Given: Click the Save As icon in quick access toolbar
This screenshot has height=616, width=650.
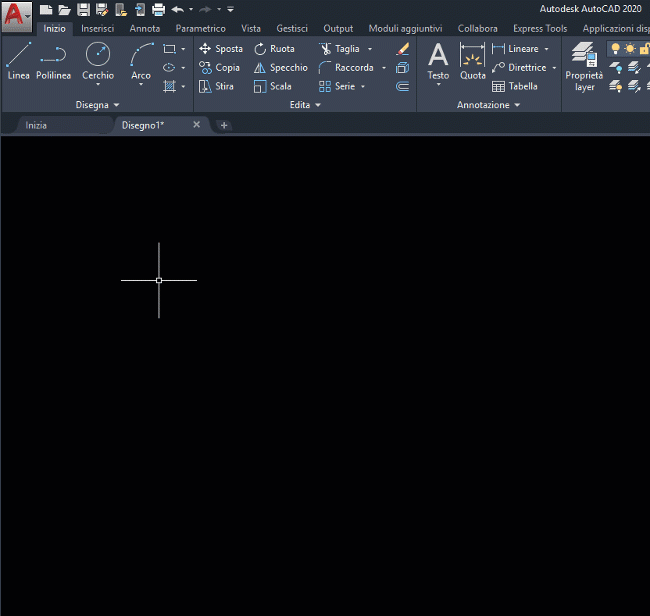Looking at the screenshot, I should pyautogui.click(x=102, y=9).
